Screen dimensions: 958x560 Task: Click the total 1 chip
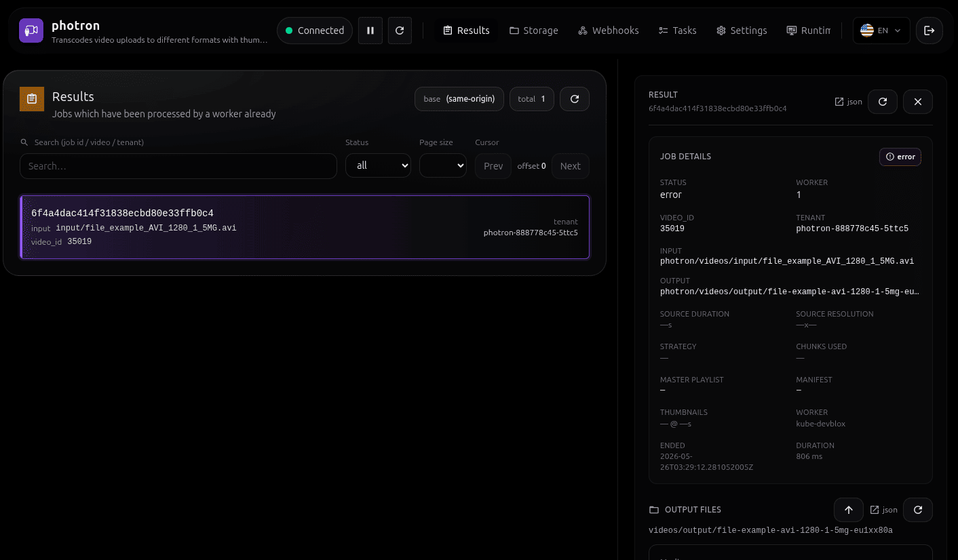tap(532, 99)
